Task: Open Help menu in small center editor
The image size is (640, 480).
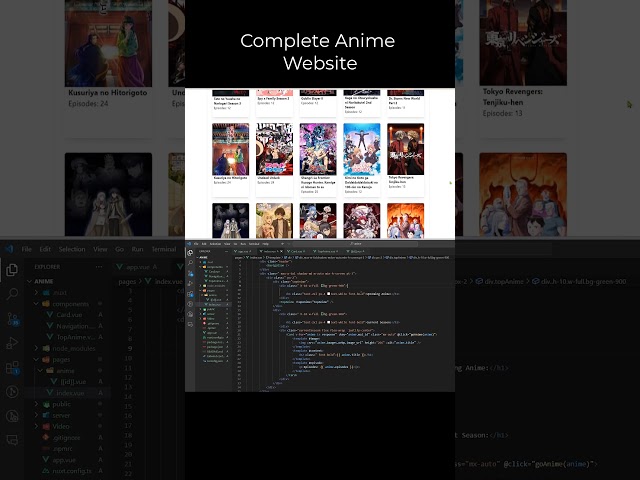Action: click(265, 244)
